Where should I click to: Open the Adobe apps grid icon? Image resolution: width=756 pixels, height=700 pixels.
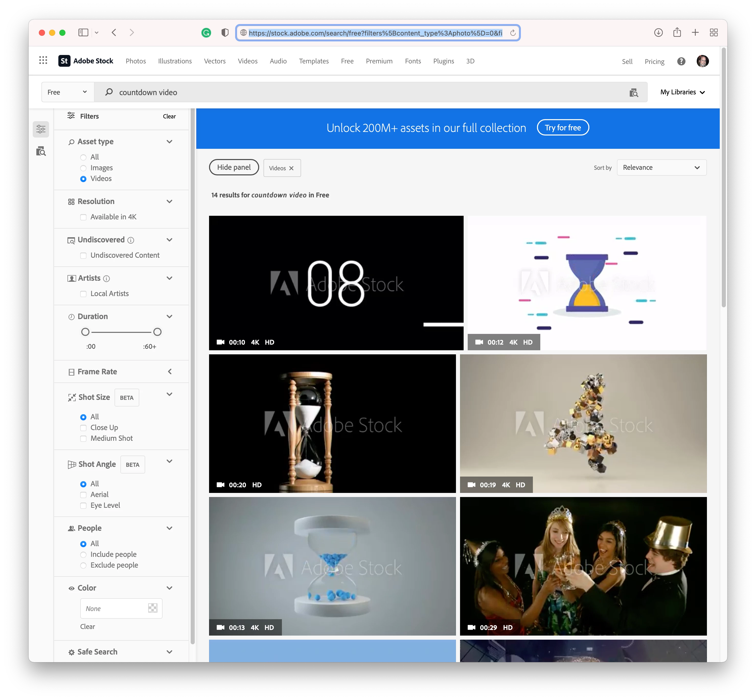coord(43,61)
